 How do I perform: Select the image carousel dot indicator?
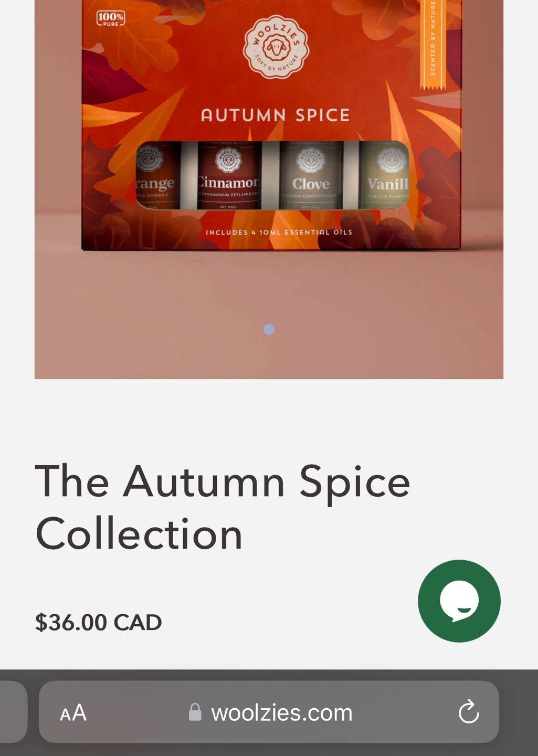(x=269, y=329)
